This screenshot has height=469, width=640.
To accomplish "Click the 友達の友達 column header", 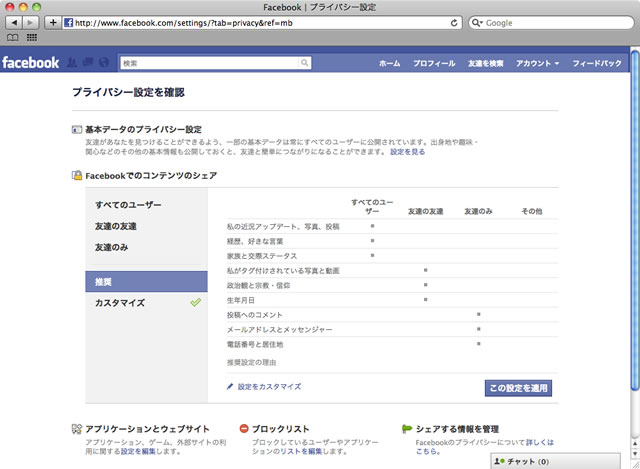I will click(425, 211).
